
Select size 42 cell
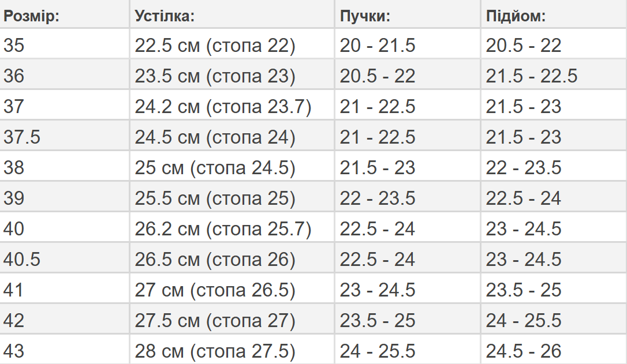tap(65, 319)
